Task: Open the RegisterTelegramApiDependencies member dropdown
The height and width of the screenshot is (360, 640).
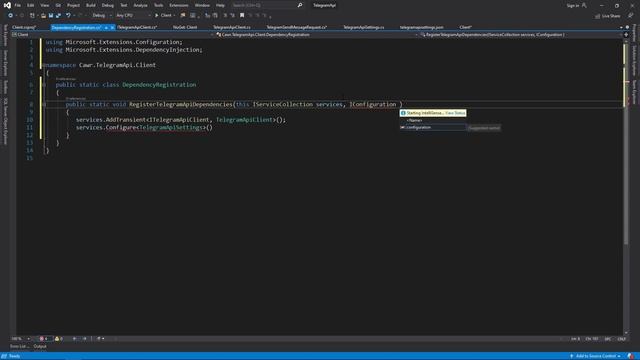Action: pos(521,35)
